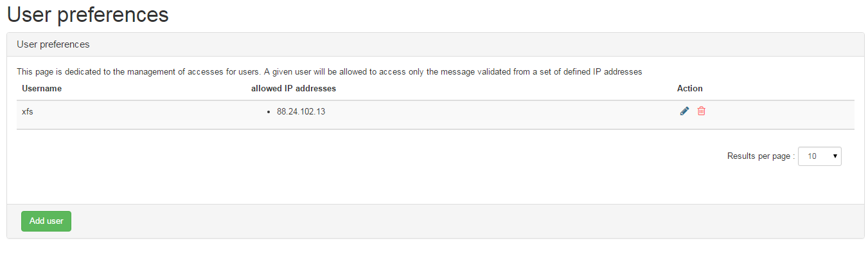Click the large User preferences page title
This screenshot has height=256, width=868.
[x=88, y=14]
